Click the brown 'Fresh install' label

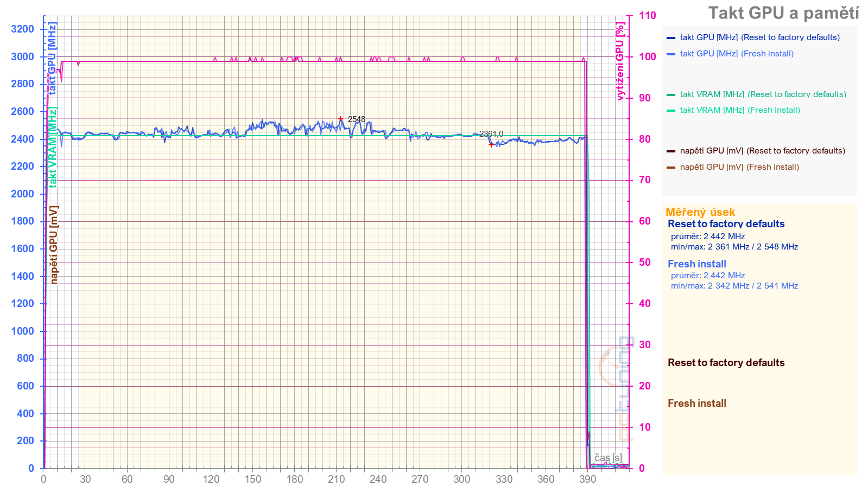coord(696,404)
